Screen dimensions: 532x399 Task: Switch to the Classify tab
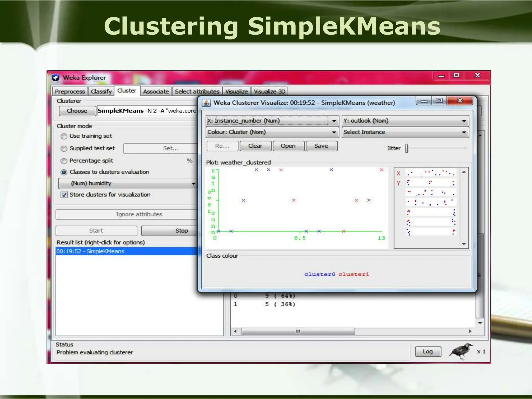click(101, 91)
